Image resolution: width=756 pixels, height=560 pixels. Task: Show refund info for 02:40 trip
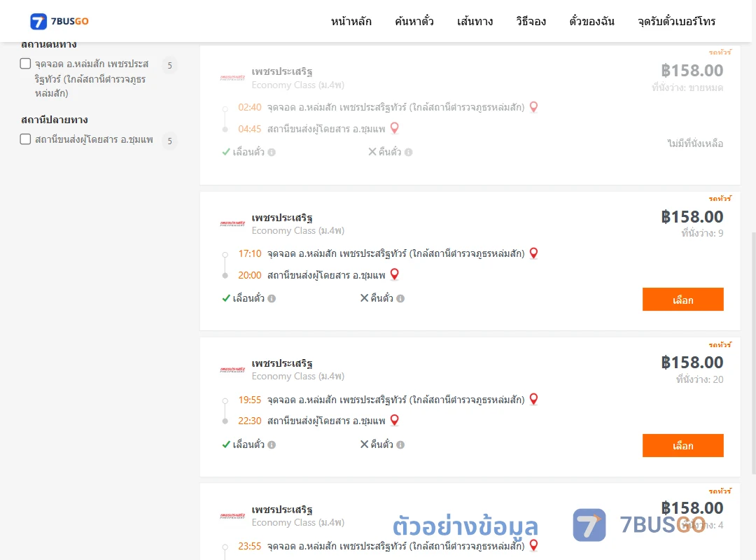tap(408, 153)
